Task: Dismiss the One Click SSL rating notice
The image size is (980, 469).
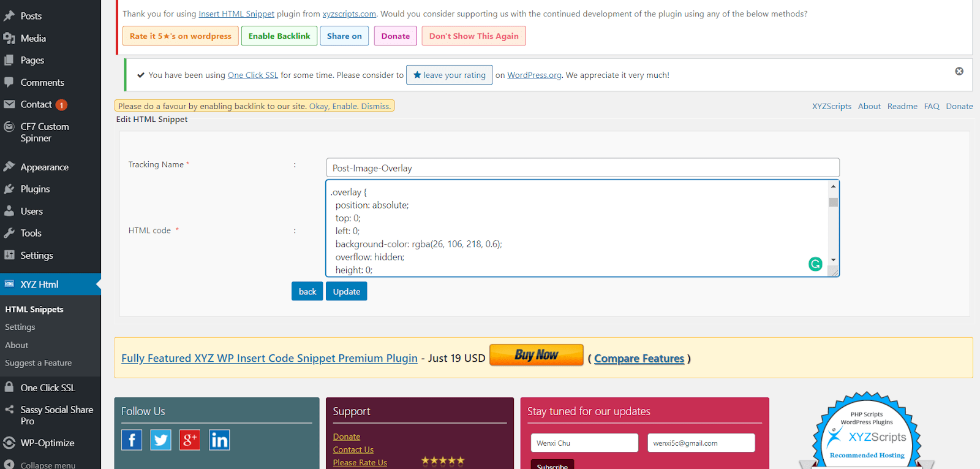Action: [x=959, y=71]
